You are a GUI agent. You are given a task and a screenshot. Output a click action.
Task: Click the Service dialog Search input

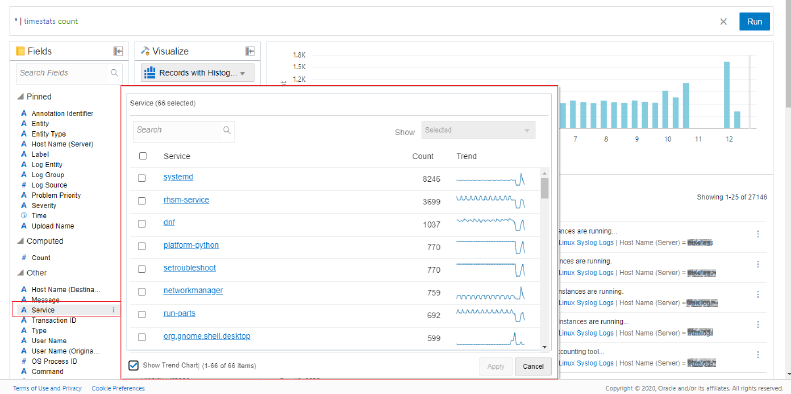[178, 130]
